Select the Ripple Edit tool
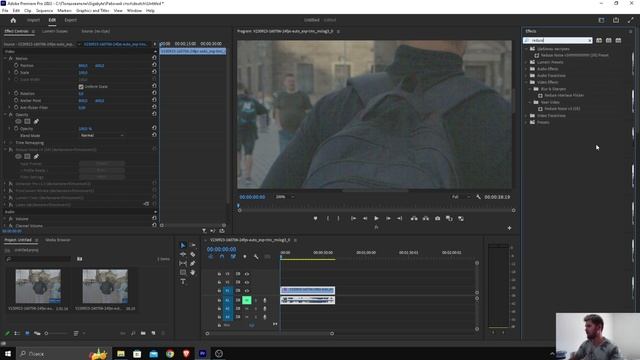This screenshot has height=360, width=640. (183, 254)
